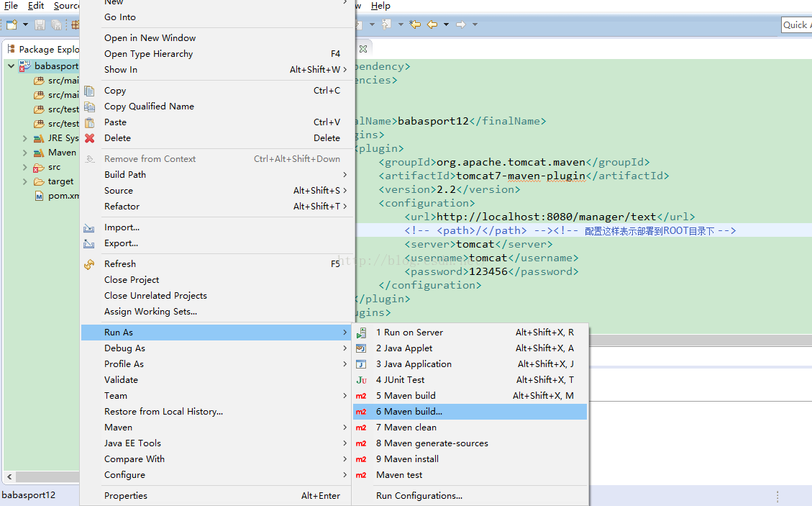Screen dimensions: 812x506
Task: Expand the Maven Dependencies node
Action: pyautogui.click(x=24, y=153)
